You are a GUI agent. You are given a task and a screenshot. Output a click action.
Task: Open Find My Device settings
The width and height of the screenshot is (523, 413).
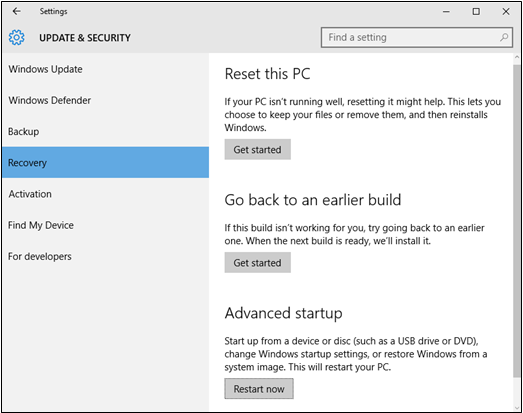coord(105,225)
